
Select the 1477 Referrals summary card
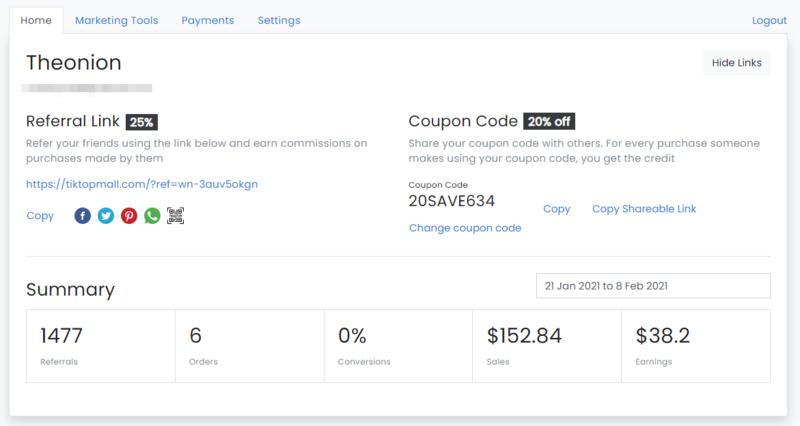tap(100, 345)
